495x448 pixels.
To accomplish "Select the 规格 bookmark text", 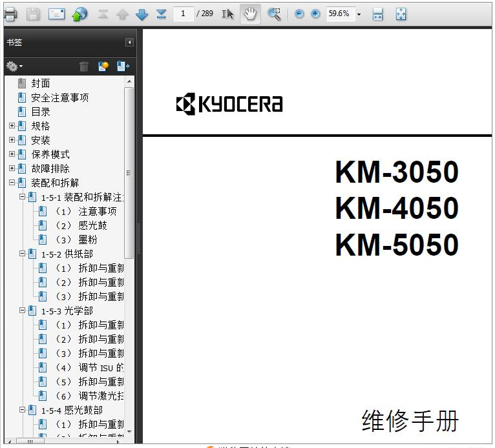I will pyautogui.click(x=41, y=126).
